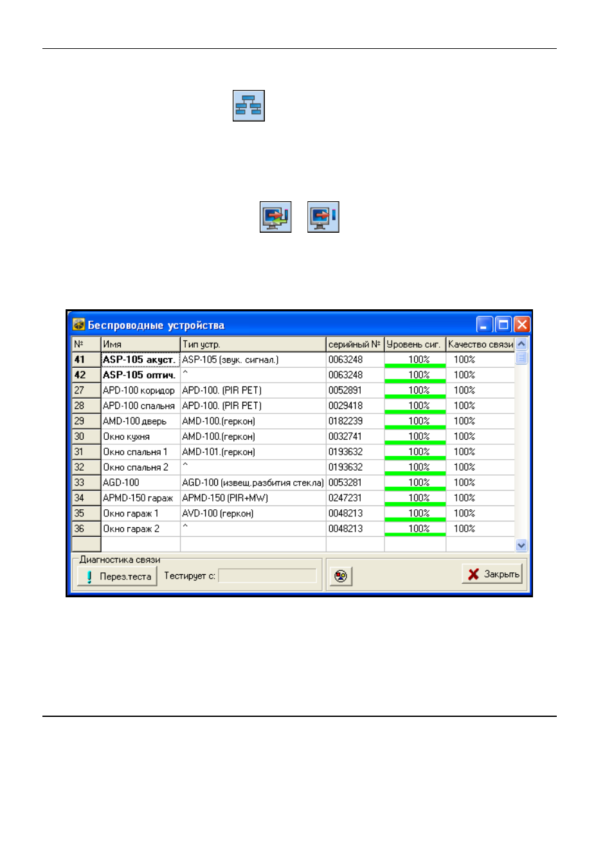
Task: Select the APMD-150 гараж name cell
Action: tap(140, 498)
